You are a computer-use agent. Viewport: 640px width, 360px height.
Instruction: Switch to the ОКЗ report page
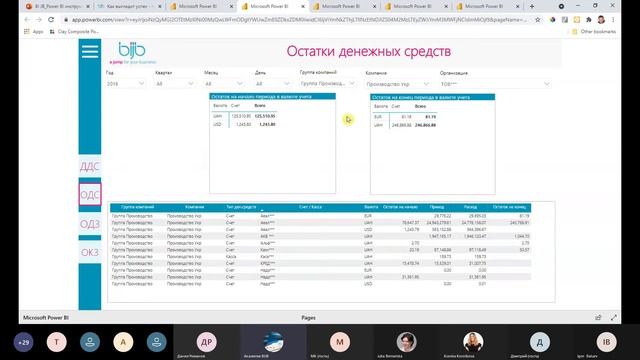pos(90,252)
